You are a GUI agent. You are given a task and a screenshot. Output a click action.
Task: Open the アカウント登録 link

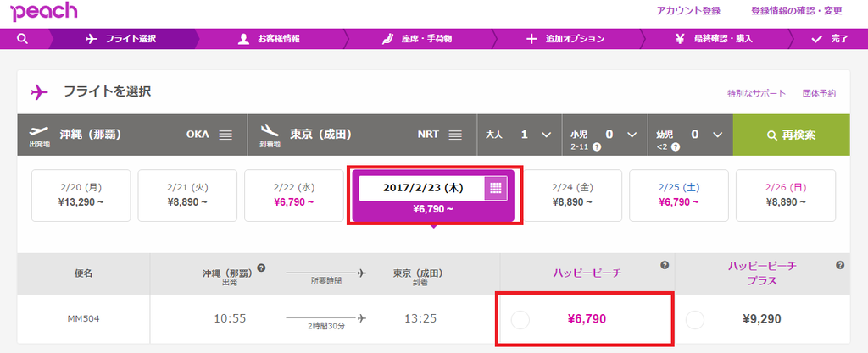[688, 10]
